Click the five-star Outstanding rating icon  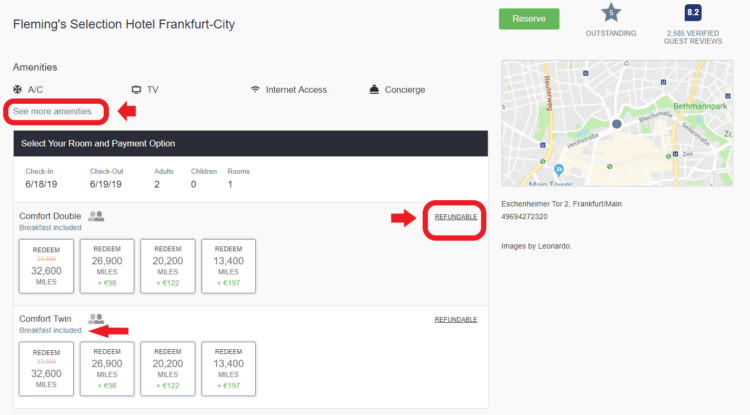pyautogui.click(x=611, y=13)
